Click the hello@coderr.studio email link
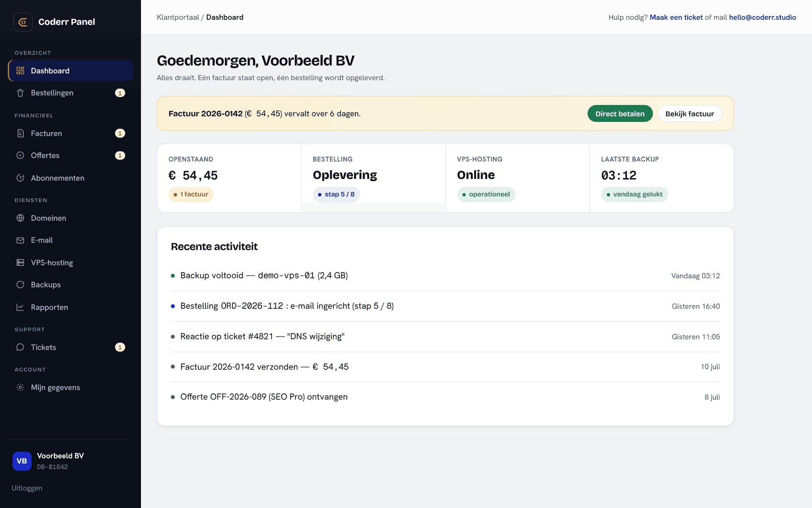 coord(763,17)
